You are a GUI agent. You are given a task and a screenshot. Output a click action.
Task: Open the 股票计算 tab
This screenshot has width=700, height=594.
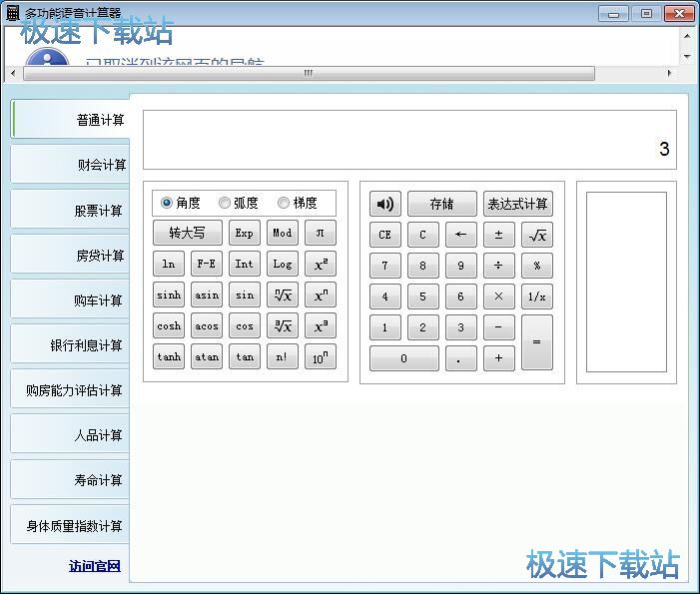(x=71, y=211)
